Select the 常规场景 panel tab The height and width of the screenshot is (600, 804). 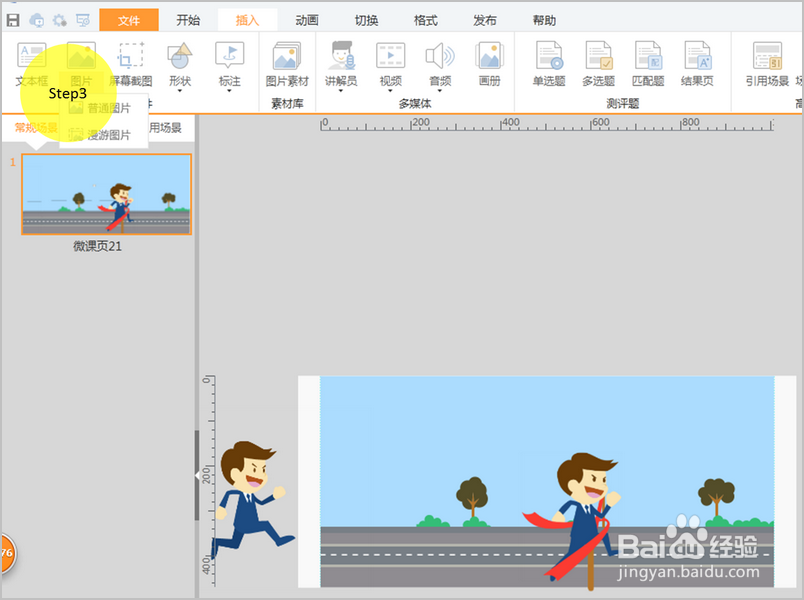click(x=36, y=128)
